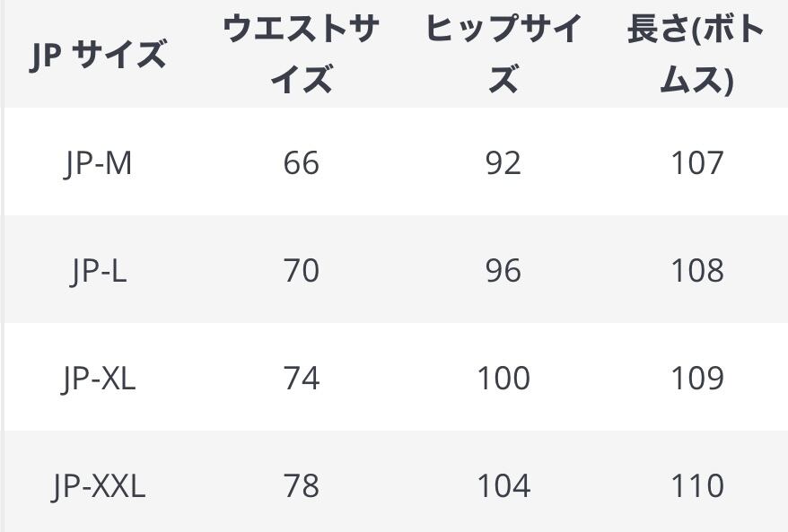Select hip value 100 for JP-XL
Image resolution: width=788 pixels, height=532 pixels.
[503, 379]
